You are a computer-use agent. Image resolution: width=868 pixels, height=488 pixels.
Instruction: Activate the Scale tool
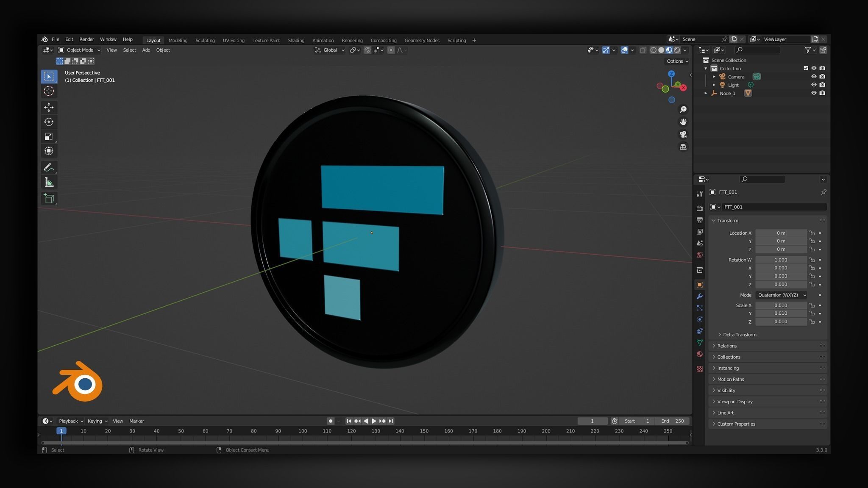pyautogui.click(x=49, y=136)
